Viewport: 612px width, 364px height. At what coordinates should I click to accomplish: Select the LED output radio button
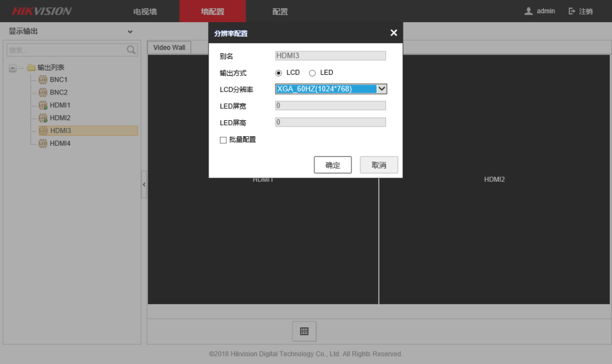point(312,72)
